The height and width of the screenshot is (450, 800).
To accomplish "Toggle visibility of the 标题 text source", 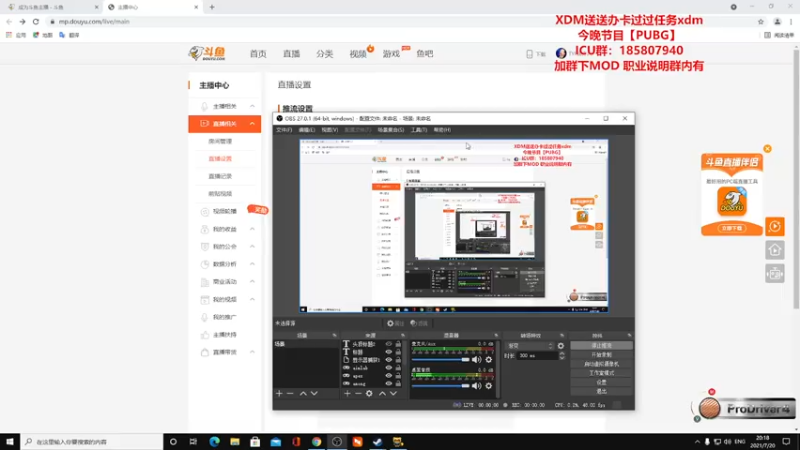I will click(389, 352).
